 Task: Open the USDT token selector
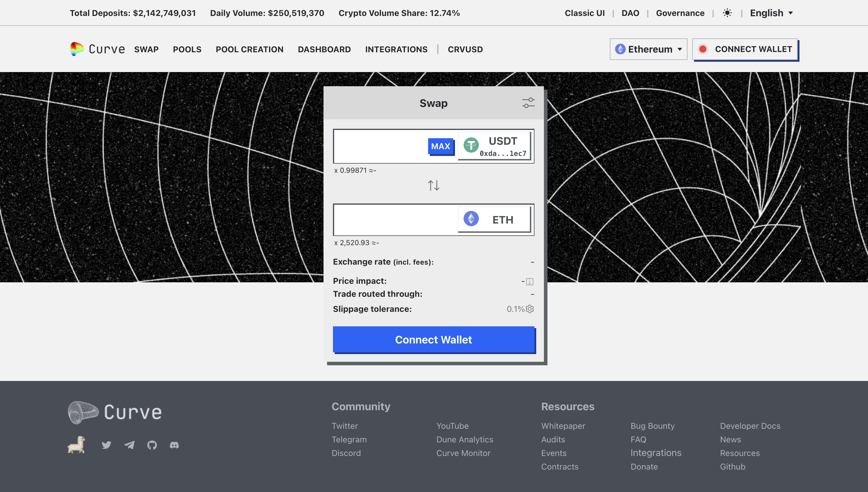click(x=494, y=146)
